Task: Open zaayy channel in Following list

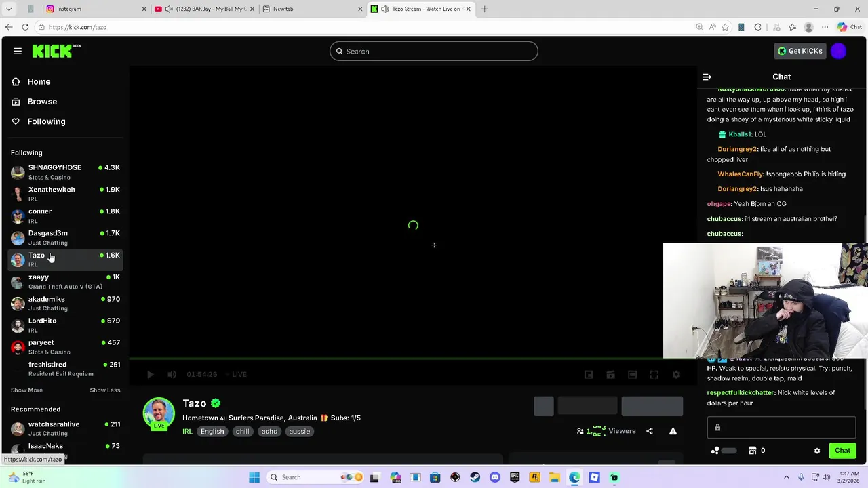Action: (x=66, y=281)
